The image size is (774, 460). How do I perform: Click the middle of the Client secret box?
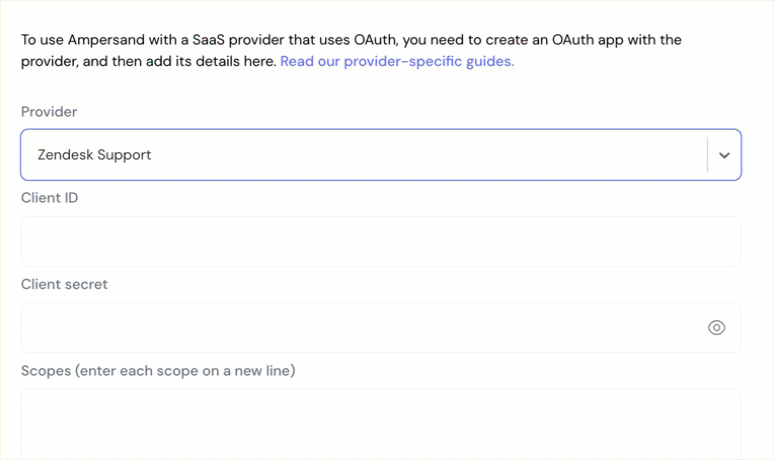pos(381,327)
